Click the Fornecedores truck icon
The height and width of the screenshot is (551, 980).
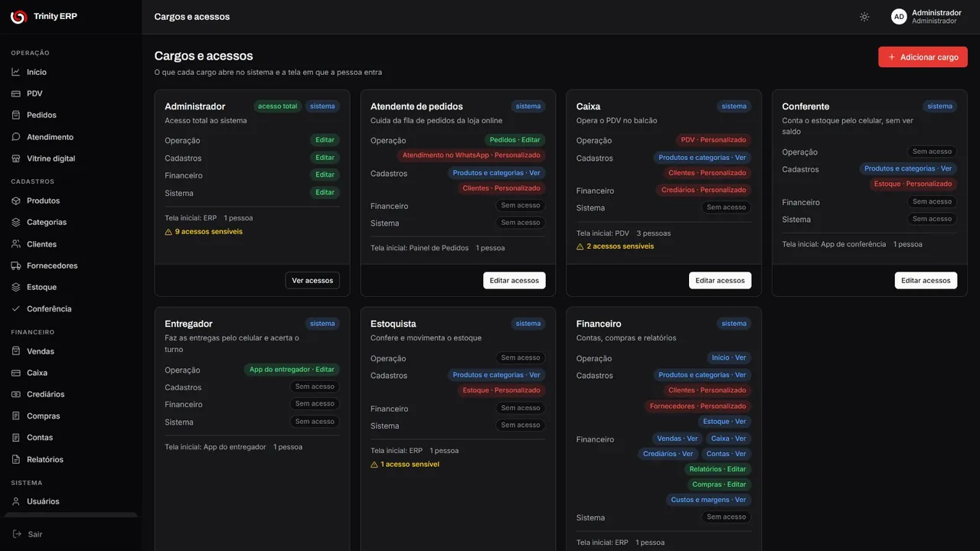coord(16,266)
